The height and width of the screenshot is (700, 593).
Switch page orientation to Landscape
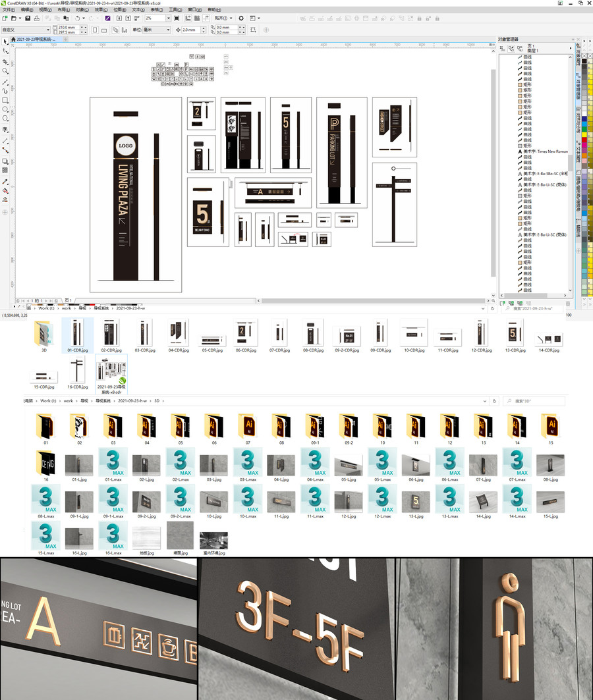click(104, 30)
